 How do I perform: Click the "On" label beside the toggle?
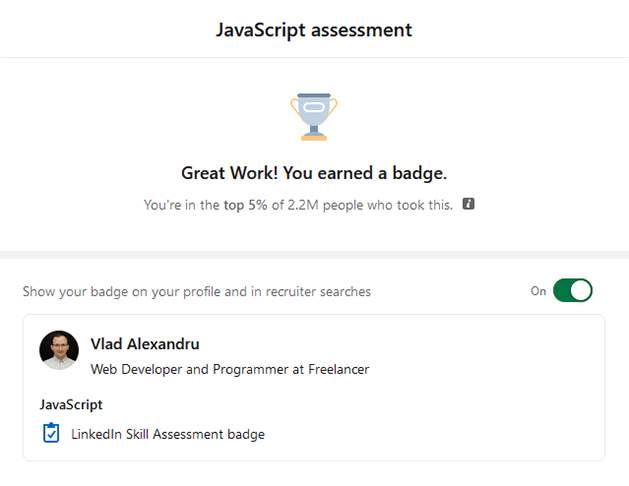pos(538,291)
